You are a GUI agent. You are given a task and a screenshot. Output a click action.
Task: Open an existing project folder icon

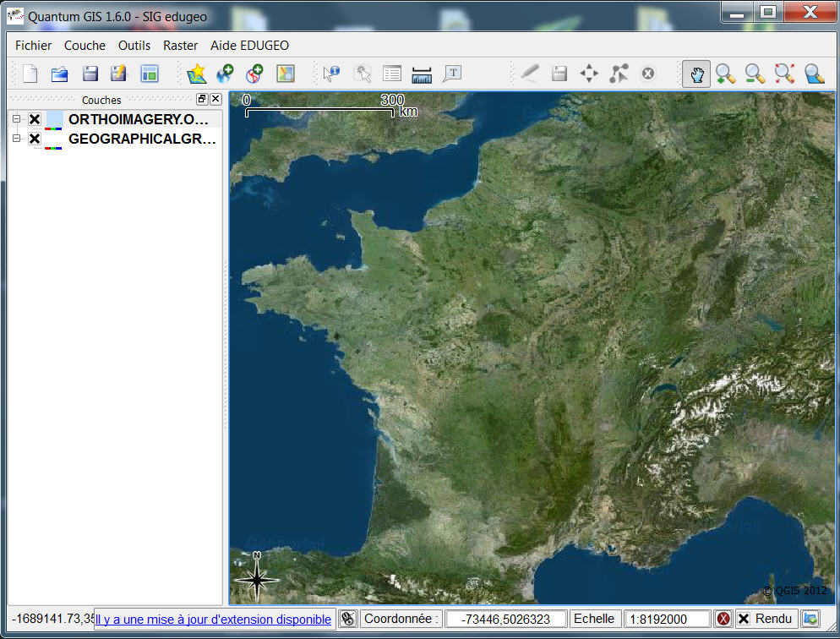pyautogui.click(x=59, y=74)
